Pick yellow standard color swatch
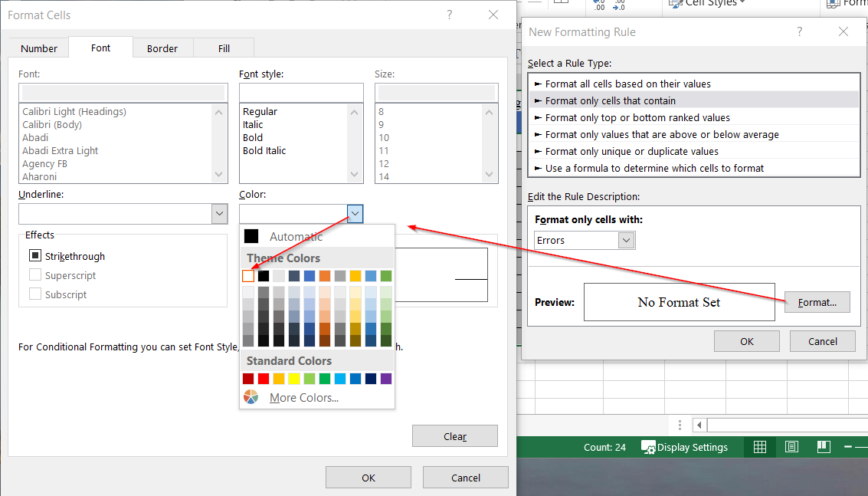The image size is (868, 496). 294,379
